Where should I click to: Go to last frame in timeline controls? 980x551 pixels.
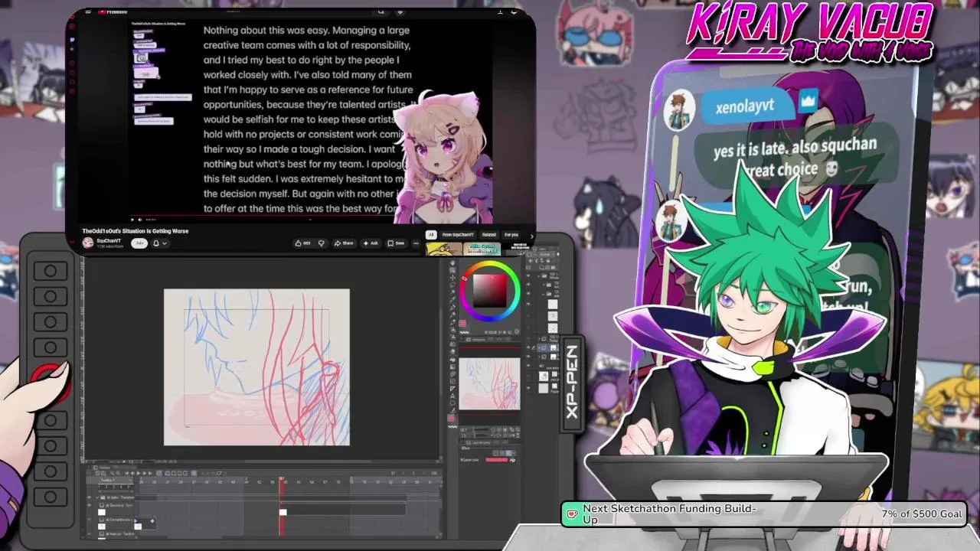pos(150,473)
